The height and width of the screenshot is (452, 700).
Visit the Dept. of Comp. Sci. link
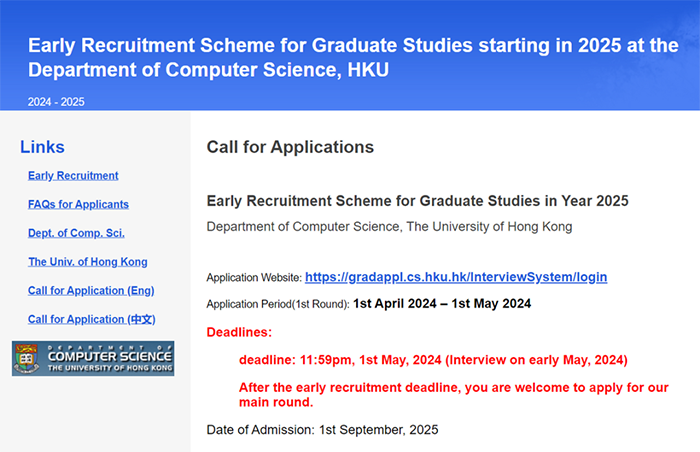click(76, 233)
